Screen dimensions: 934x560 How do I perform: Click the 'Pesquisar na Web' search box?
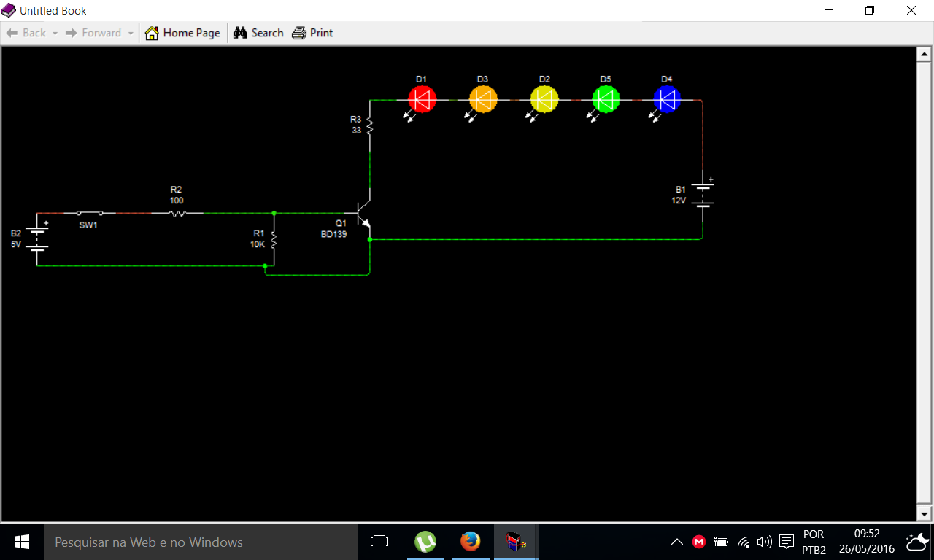[200, 542]
